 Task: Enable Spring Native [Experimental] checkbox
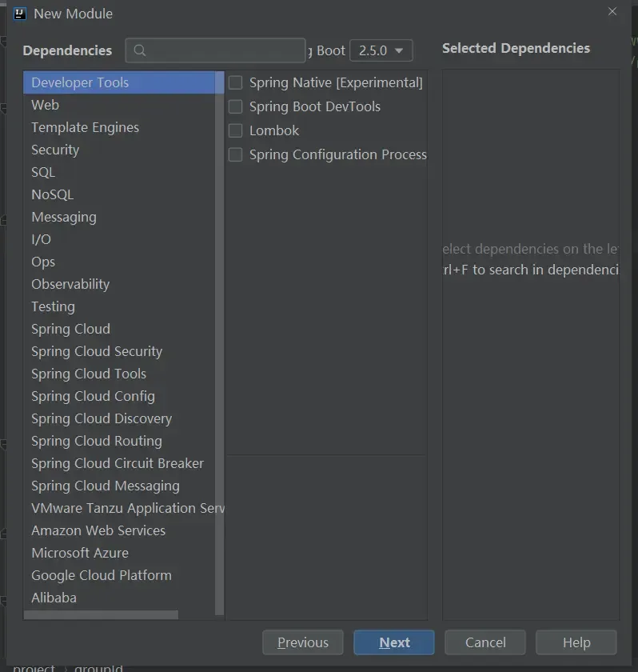point(236,82)
